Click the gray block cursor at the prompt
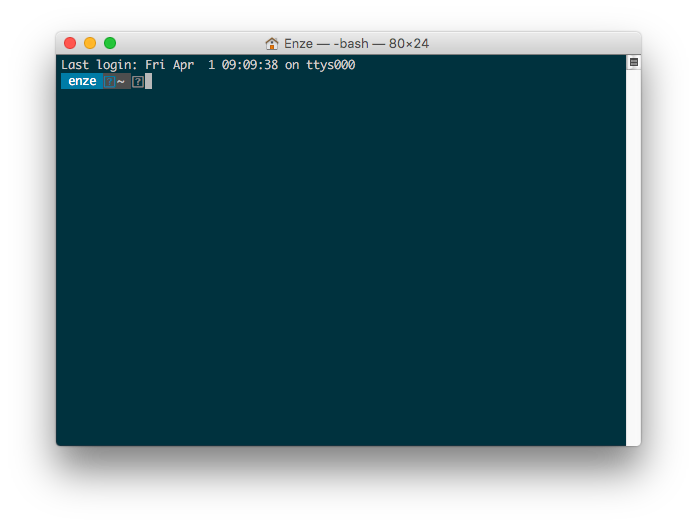 (148, 81)
